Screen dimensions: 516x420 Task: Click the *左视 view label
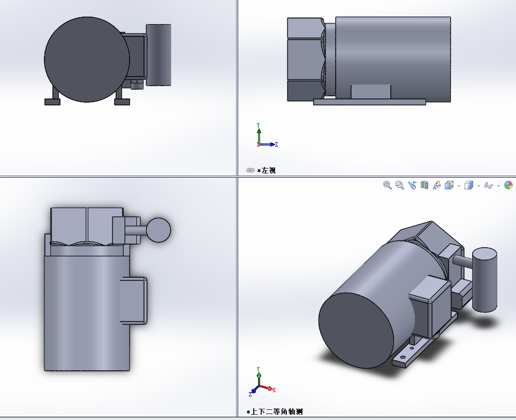tap(267, 170)
